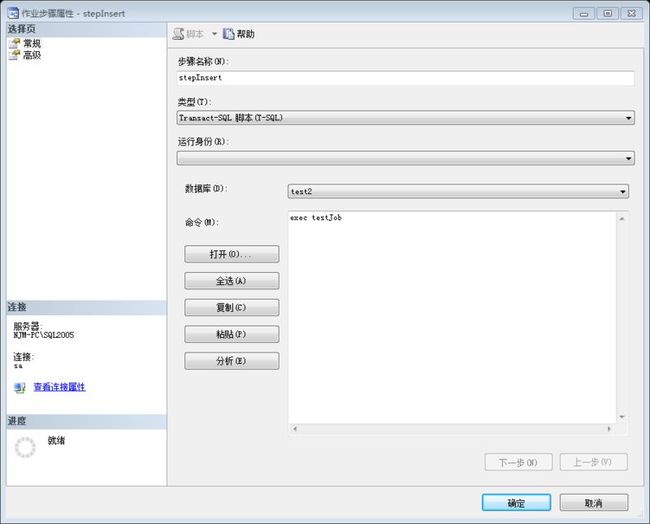Click the 下一步(N) Next button
The image size is (650, 524).
(518, 462)
